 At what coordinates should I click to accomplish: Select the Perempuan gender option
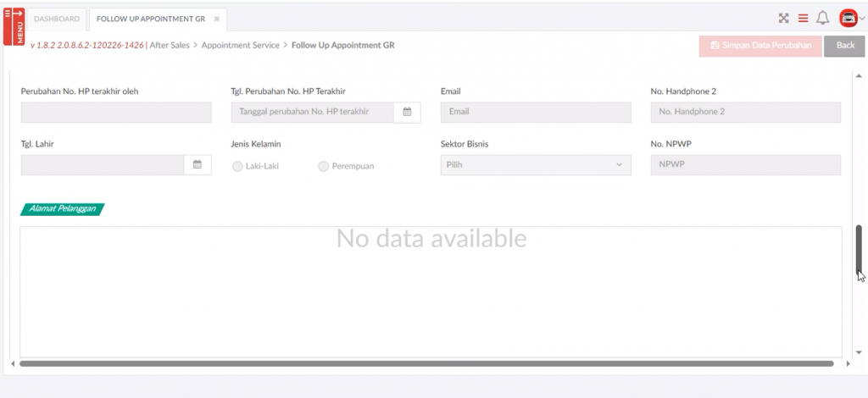323,167
